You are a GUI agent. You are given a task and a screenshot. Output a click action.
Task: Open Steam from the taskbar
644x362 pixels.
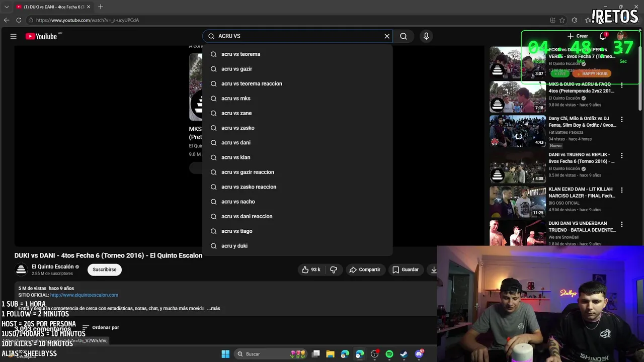pyautogui.click(x=404, y=354)
